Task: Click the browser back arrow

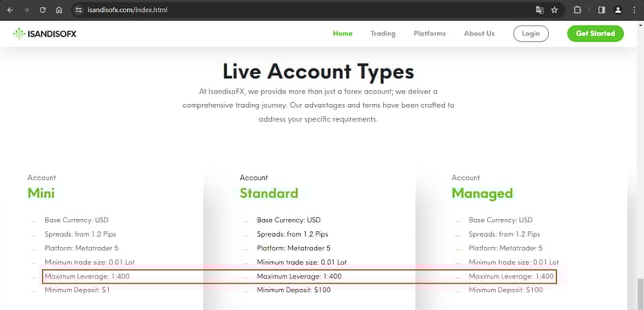Action: pos(10,10)
